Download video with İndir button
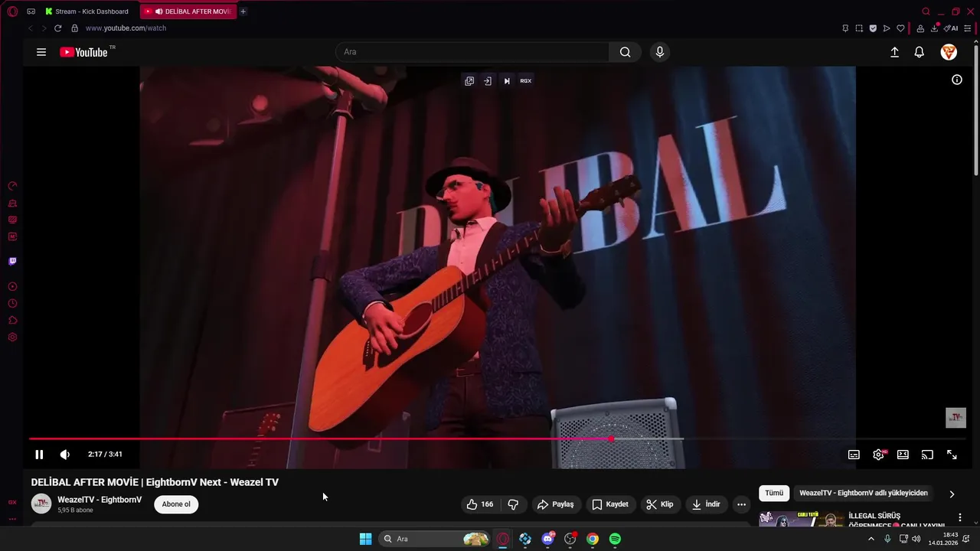980x551 pixels. (x=706, y=504)
